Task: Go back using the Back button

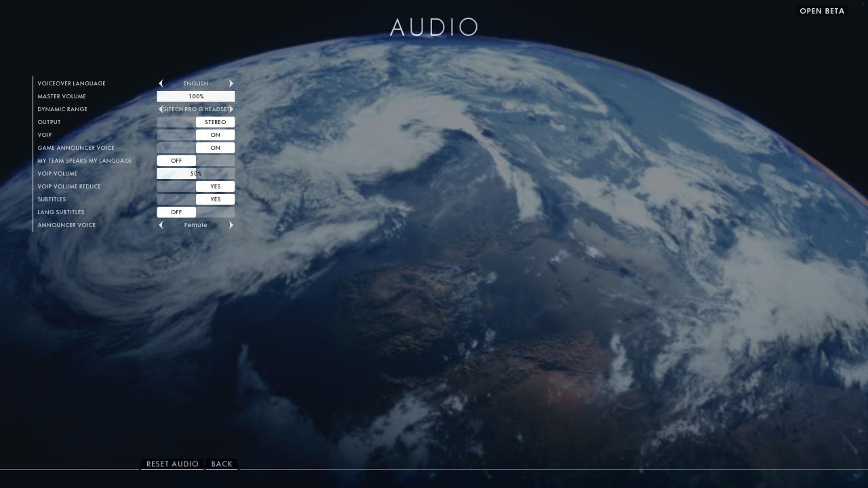Action: (x=222, y=464)
